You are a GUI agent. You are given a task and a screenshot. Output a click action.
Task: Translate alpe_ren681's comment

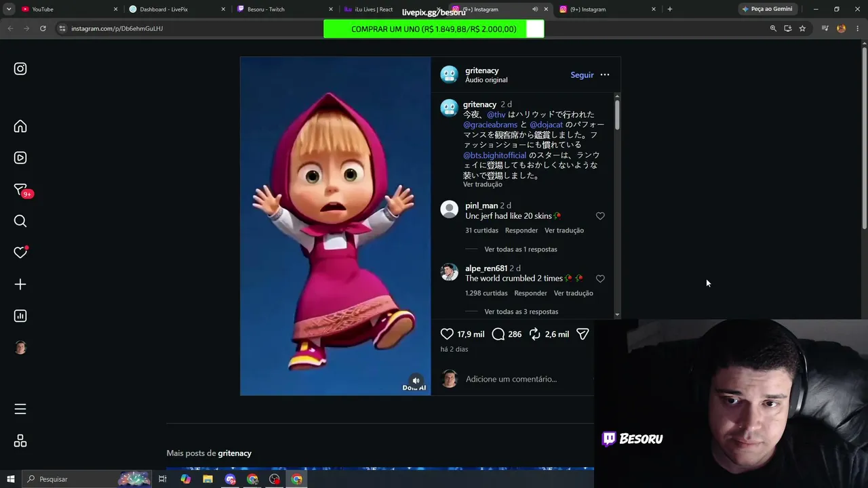(574, 293)
